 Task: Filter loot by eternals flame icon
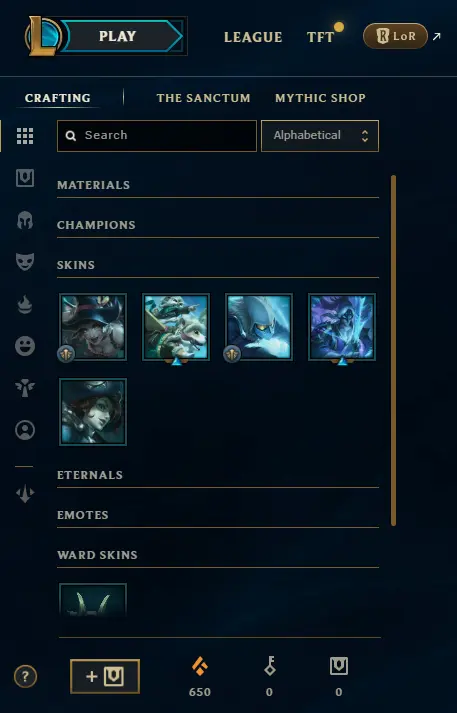25,304
